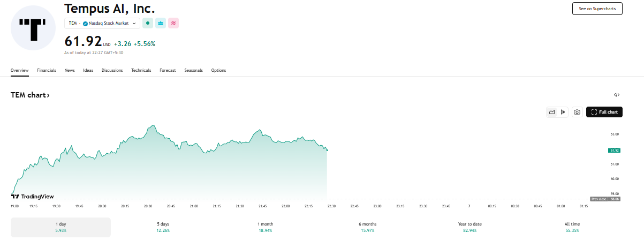Click the +3.26 price change value
The image size is (644, 240).
tap(122, 43)
